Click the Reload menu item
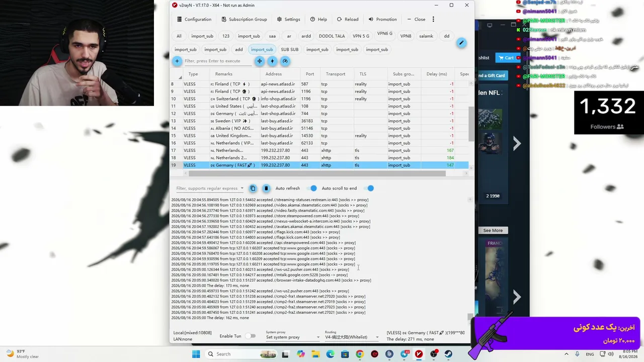Screen dimensions: 644x362 point(348,19)
